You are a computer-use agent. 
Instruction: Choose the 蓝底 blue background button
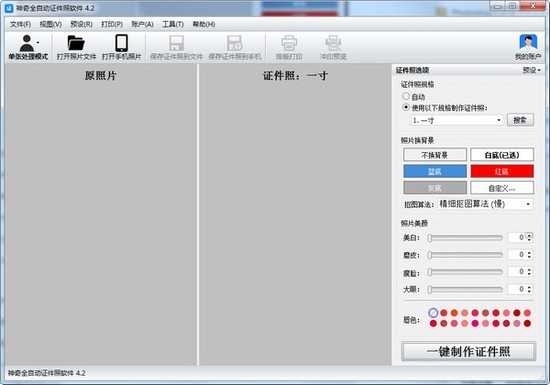(x=435, y=171)
